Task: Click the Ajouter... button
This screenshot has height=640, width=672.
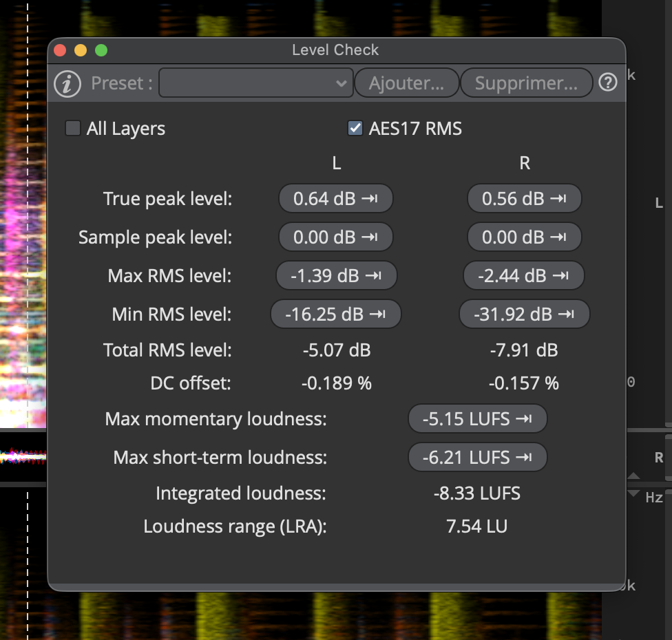Action: pyautogui.click(x=407, y=83)
